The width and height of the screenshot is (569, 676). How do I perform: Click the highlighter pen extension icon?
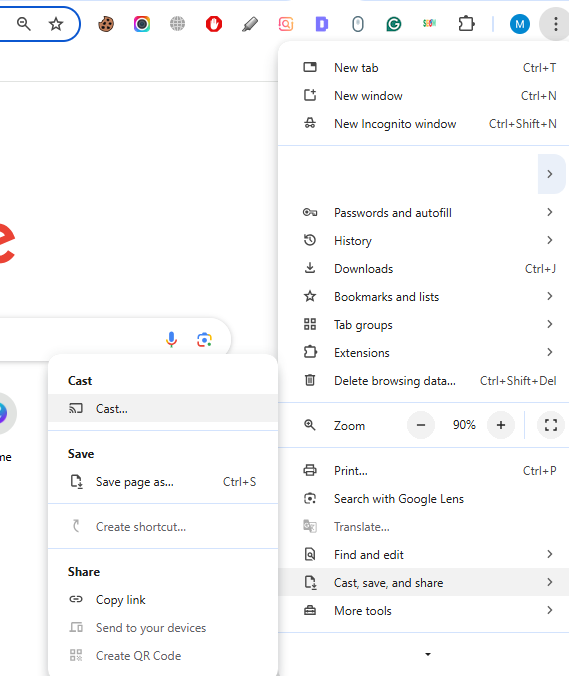coord(250,24)
